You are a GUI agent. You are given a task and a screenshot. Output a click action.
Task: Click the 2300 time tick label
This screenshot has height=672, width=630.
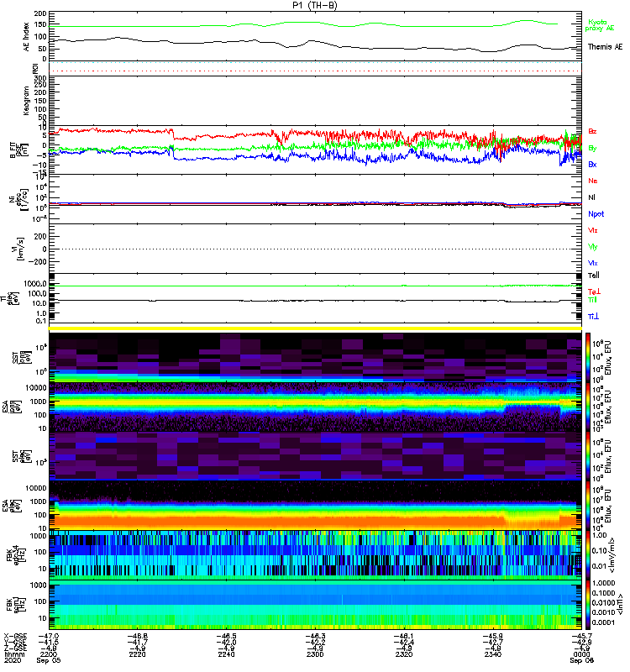click(315, 654)
